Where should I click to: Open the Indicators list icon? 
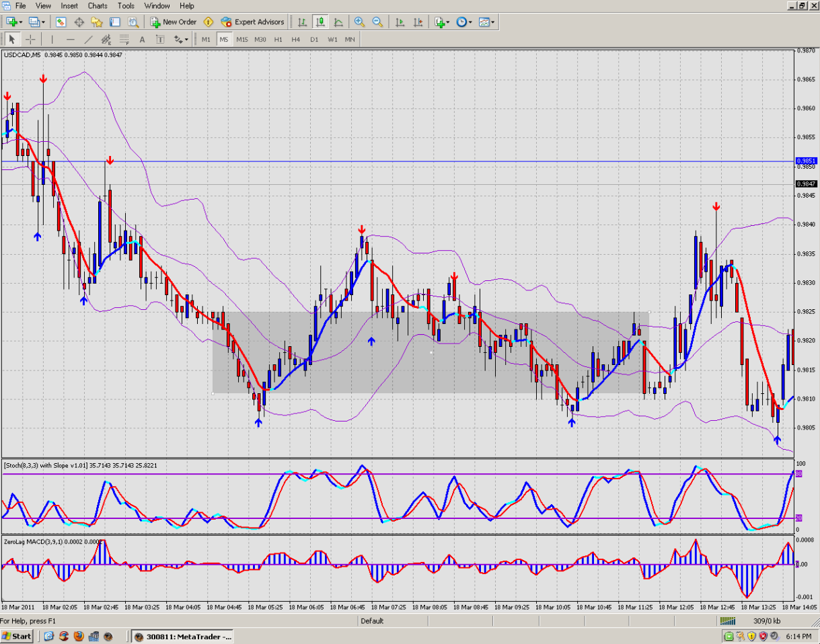pyautogui.click(x=440, y=22)
